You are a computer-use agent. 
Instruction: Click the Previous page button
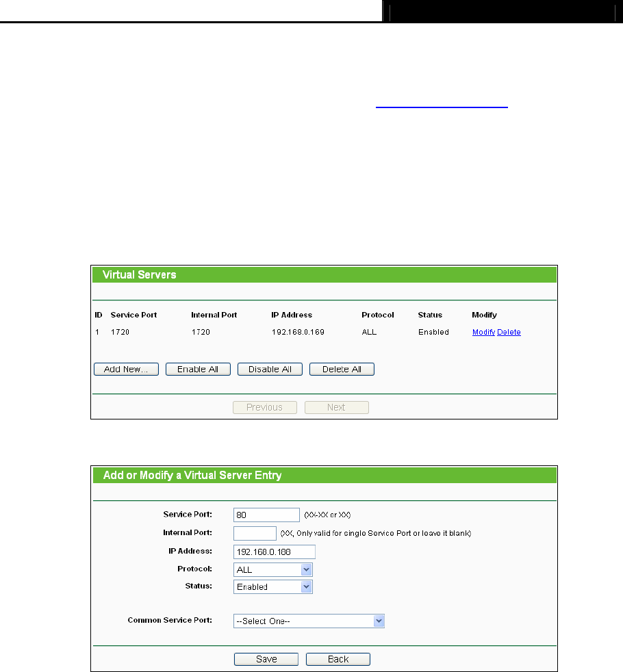(x=265, y=407)
